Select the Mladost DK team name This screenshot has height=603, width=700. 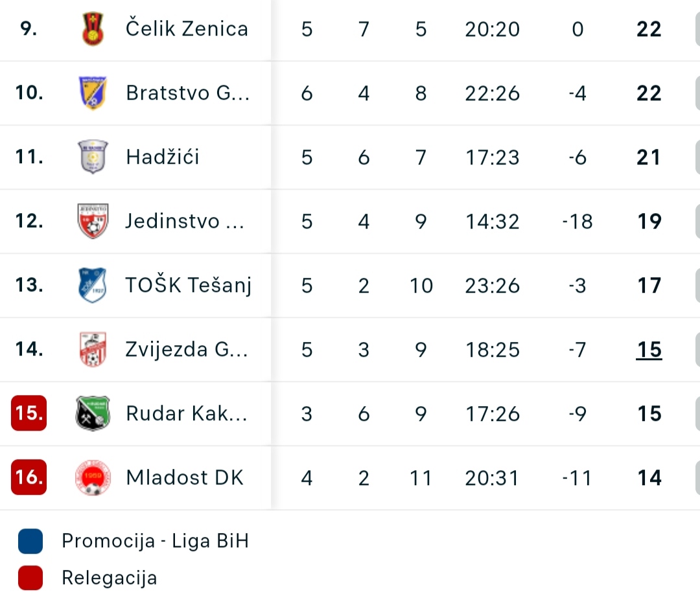(x=185, y=478)
